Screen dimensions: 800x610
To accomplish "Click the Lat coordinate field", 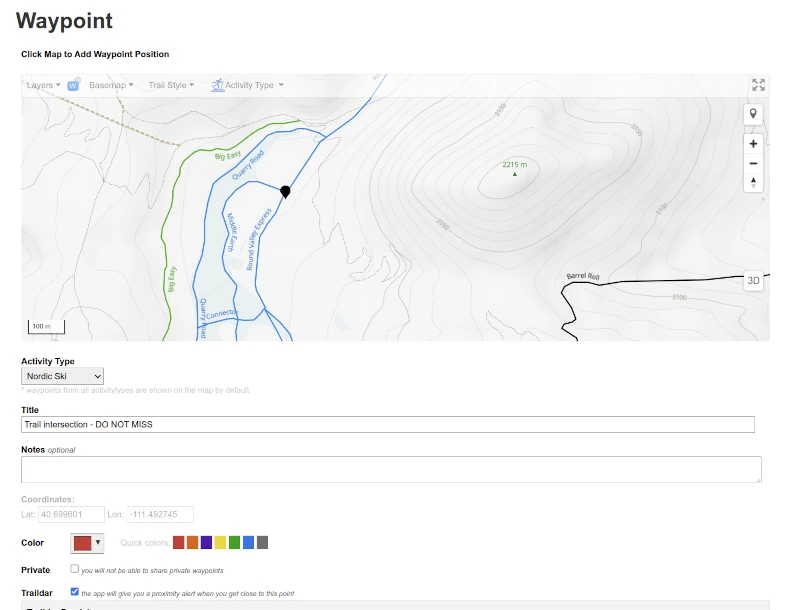I will (71, 514).
